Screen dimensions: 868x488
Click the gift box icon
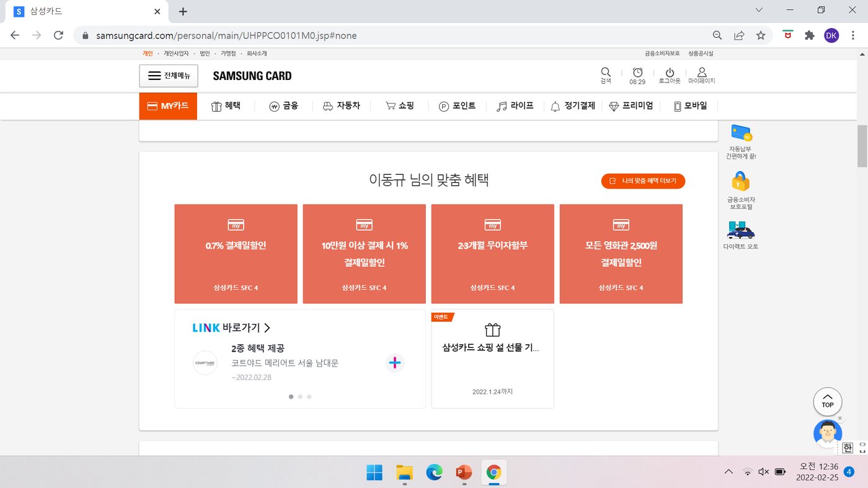[x=492, y=329]
